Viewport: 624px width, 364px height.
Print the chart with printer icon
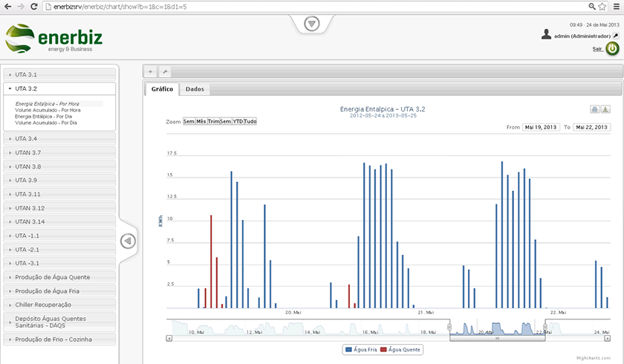pyautogui.click(x=594, y=109)
